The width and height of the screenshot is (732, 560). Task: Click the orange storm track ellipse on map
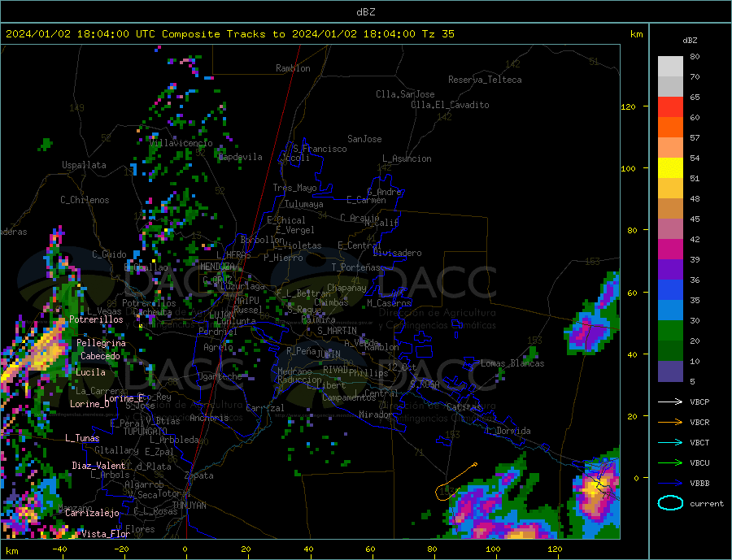[x=446, y=493]
